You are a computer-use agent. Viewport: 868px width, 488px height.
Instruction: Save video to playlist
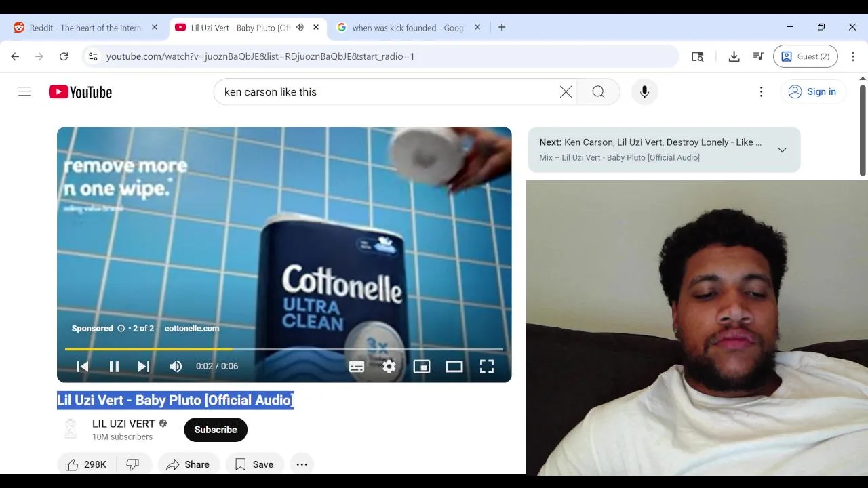coord(254,464)
